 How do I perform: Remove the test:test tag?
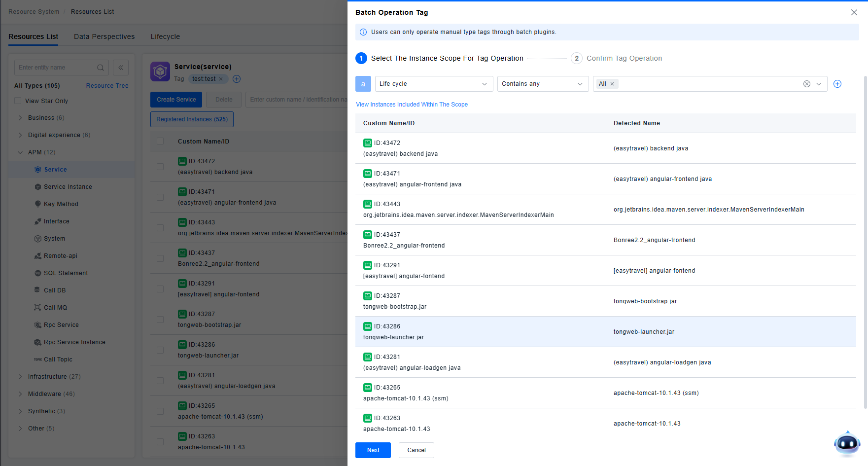coord(221,79)
